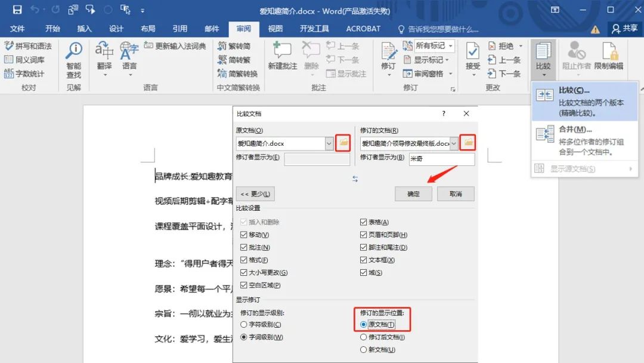Switch to the 插入 tab
The width and height of the screenshot is (644, 363).
point(84,29)
